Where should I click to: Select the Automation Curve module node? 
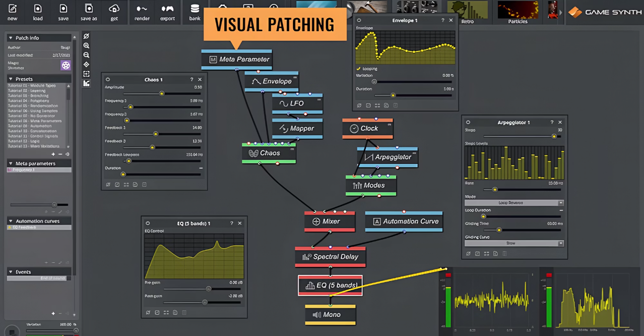(404, 221)
